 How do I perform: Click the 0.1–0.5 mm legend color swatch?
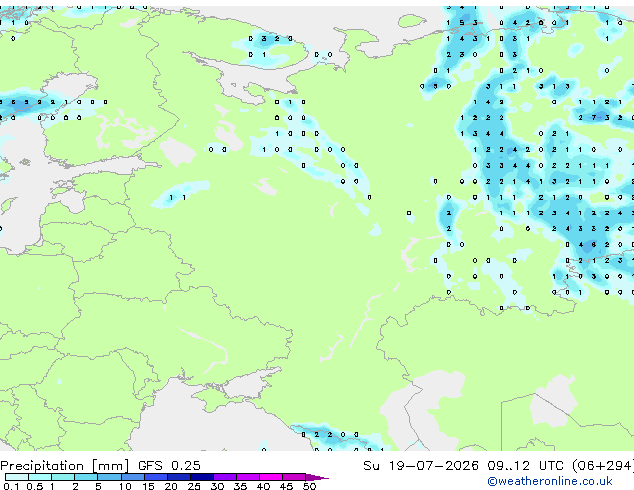(17, 477)
